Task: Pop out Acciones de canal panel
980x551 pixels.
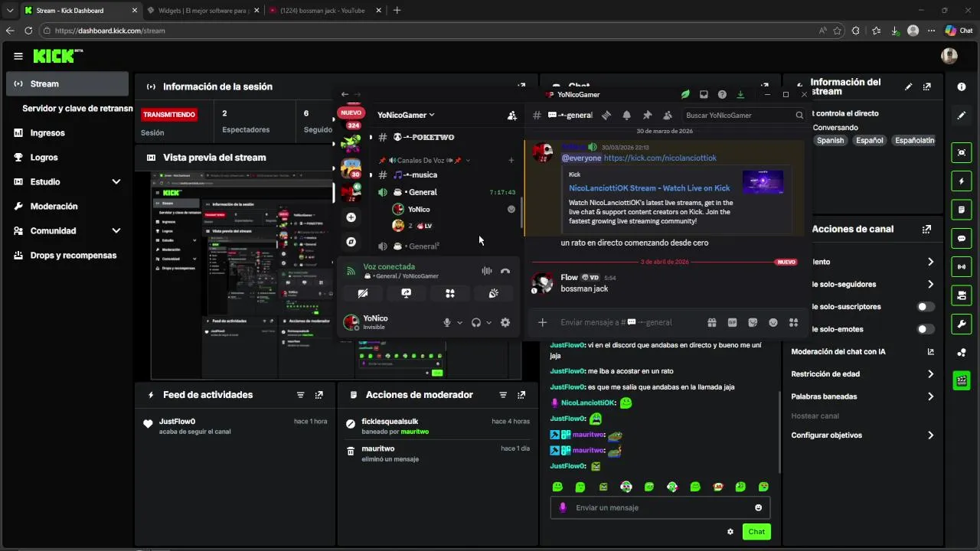Action: (x=926, y=229)
